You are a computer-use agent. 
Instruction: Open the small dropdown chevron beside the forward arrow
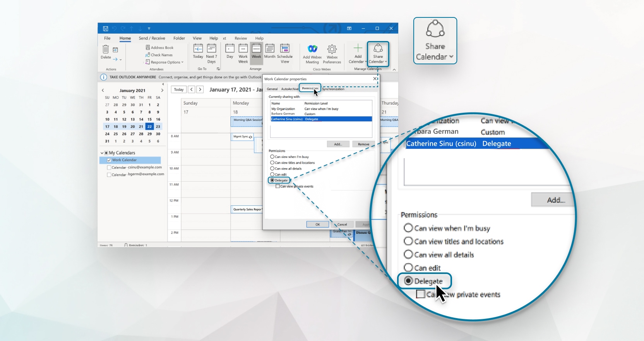coord(121,60)
